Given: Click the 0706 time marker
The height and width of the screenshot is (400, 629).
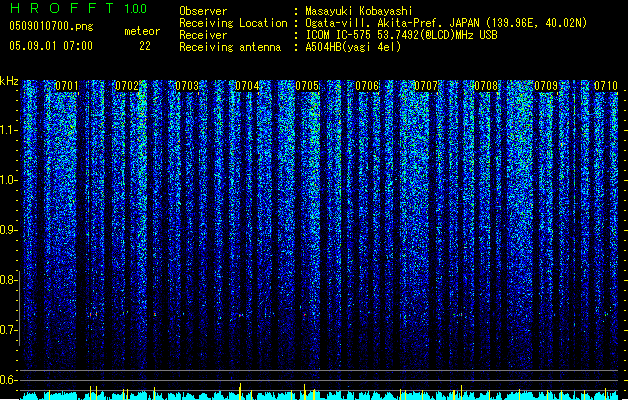Looking at the screenshot, I should tap(367, 86).
